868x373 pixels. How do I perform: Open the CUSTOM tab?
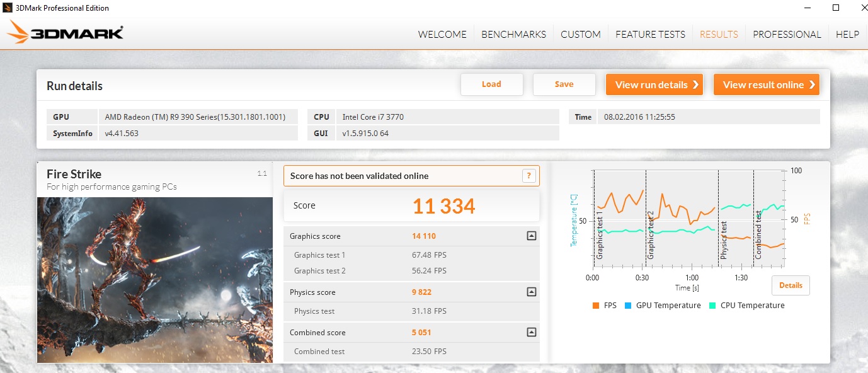581,35
